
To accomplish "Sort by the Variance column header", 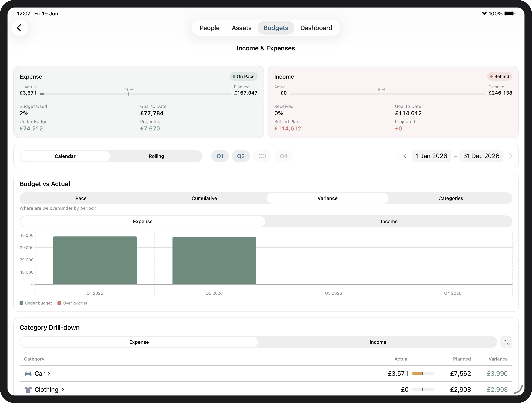I will 498,359.
